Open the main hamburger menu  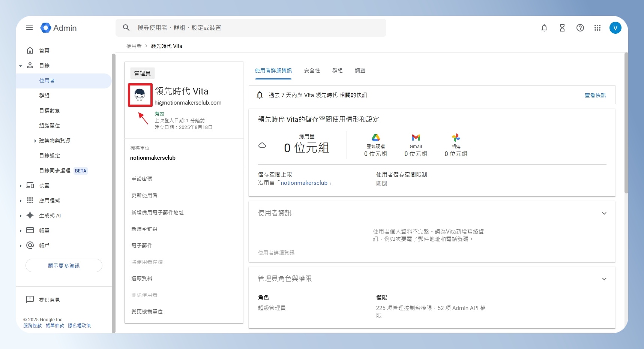point(29,28)
